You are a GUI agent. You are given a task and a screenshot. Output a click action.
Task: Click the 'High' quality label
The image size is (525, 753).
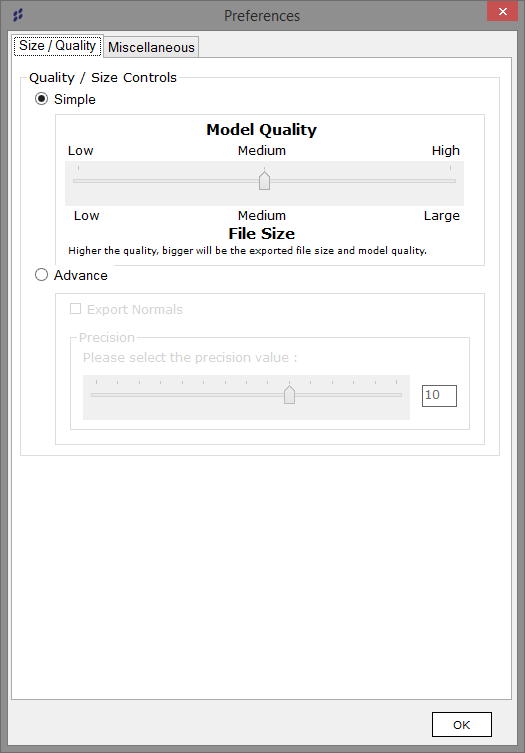tap(445, 151)
